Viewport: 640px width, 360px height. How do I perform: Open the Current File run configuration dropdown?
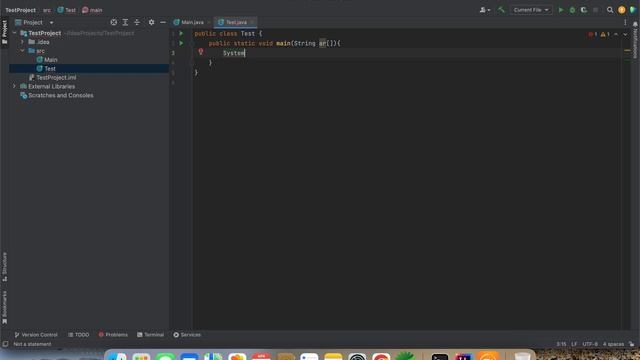[x=531, y=10]
